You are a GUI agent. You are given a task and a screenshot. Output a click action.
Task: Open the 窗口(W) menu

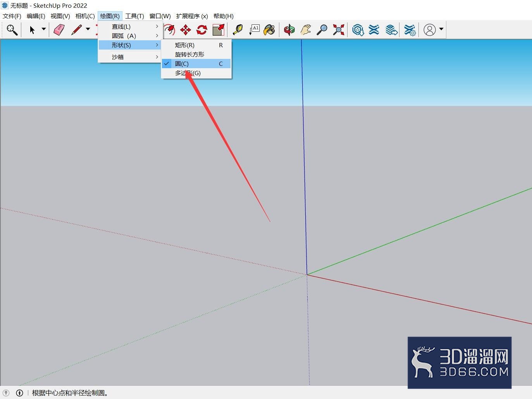pyautogui.click(x=160, y=16)
